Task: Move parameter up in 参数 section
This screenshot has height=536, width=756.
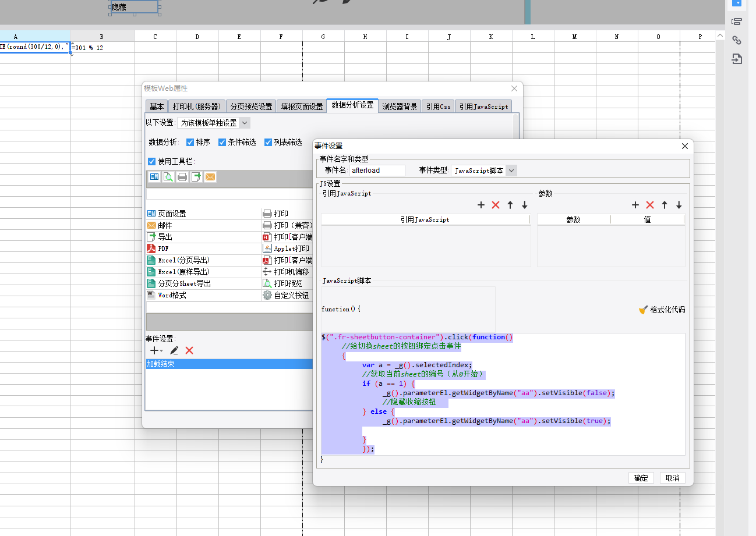Action: pos(665,205)
